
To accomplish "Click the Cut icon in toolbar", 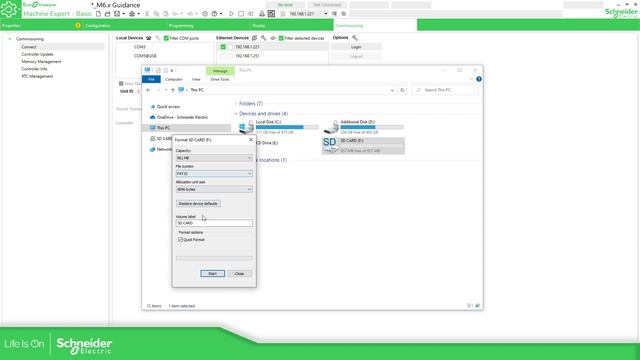I will point(147,14).
